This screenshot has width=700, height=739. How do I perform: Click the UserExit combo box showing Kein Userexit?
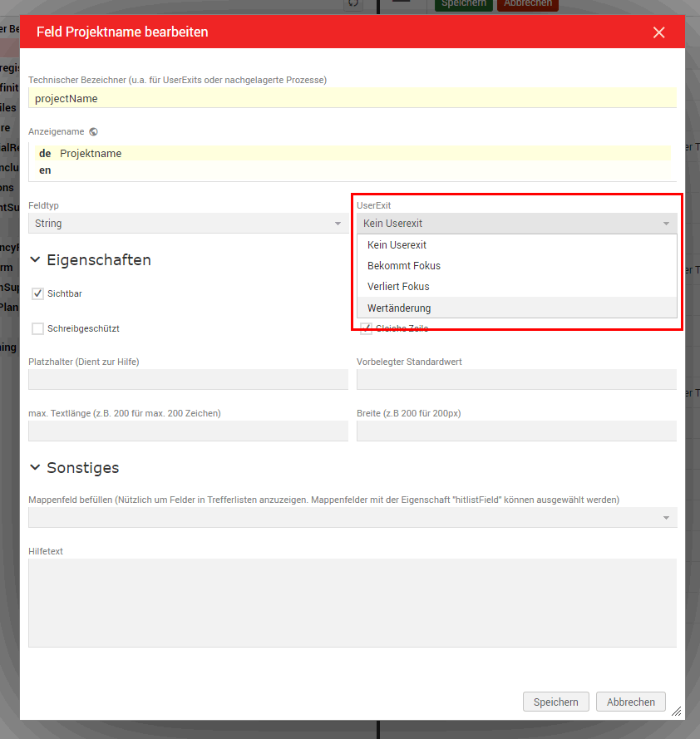pos(516,223)
